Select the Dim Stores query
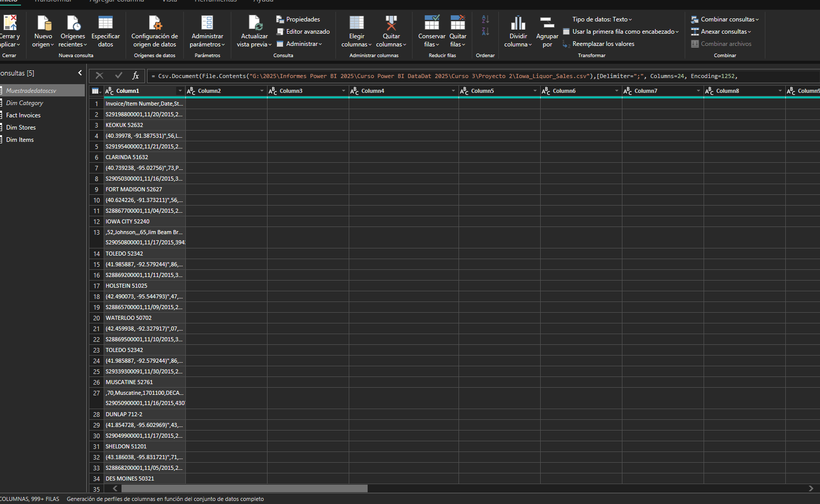Screen dimensions: 820x504 pyautogui.click(x=21, y=128)
